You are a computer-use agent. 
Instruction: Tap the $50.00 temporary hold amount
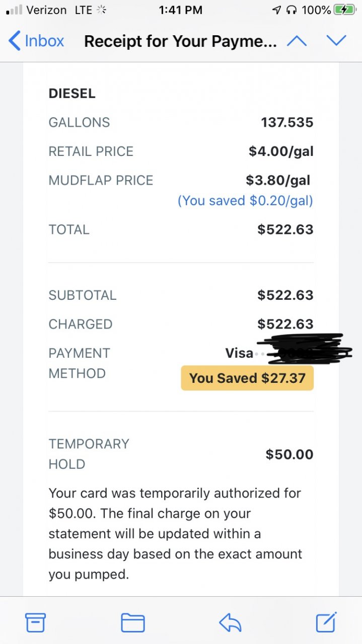tap(289, 454)
